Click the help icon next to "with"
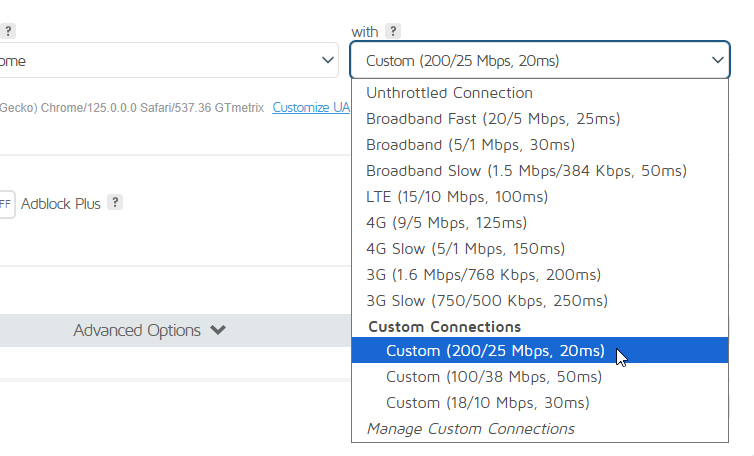 coord(394,31)
